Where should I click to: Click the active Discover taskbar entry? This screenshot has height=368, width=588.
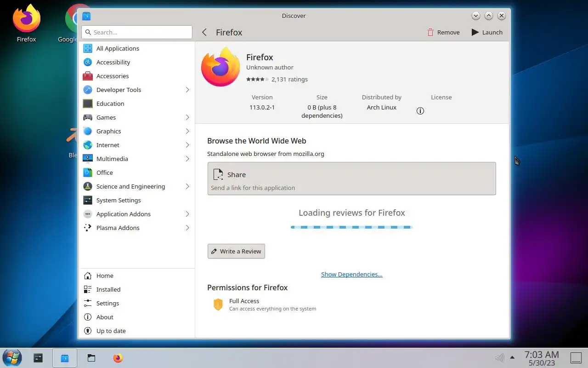(65, 358)
